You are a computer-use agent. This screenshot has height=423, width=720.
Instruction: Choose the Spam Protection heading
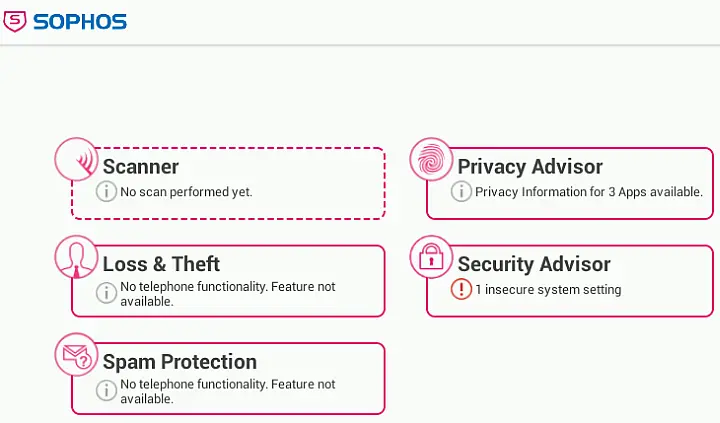pos(180,362)
